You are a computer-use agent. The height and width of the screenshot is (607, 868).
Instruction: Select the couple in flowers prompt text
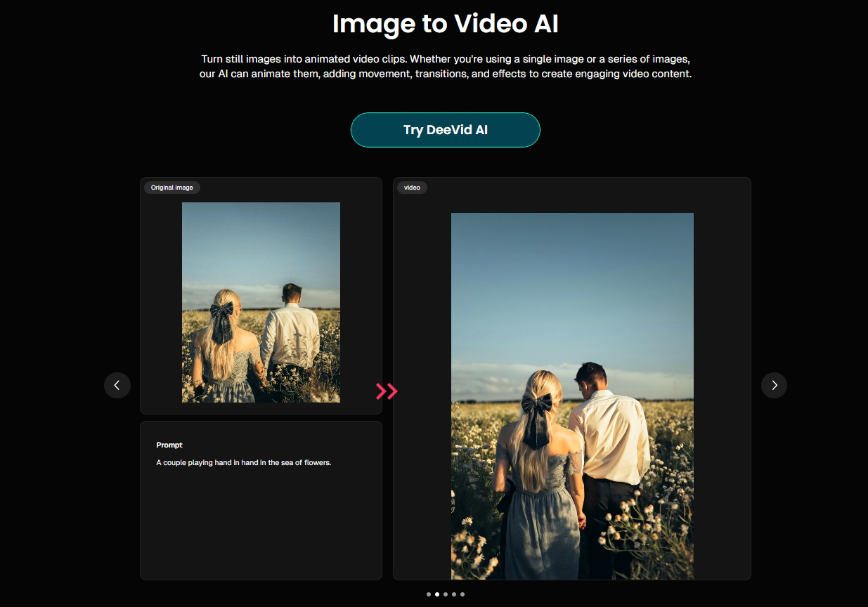pyautogui.click(x=243, y=462)
